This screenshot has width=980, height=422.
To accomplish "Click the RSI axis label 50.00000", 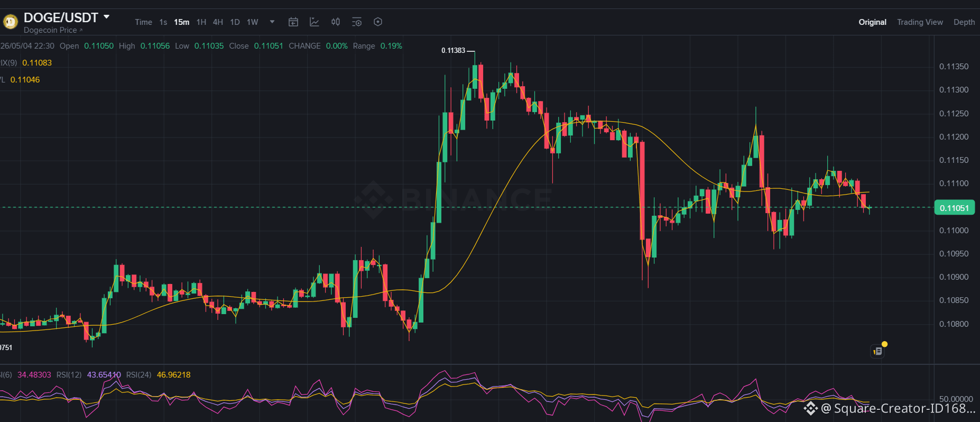I will click(956, 399).
